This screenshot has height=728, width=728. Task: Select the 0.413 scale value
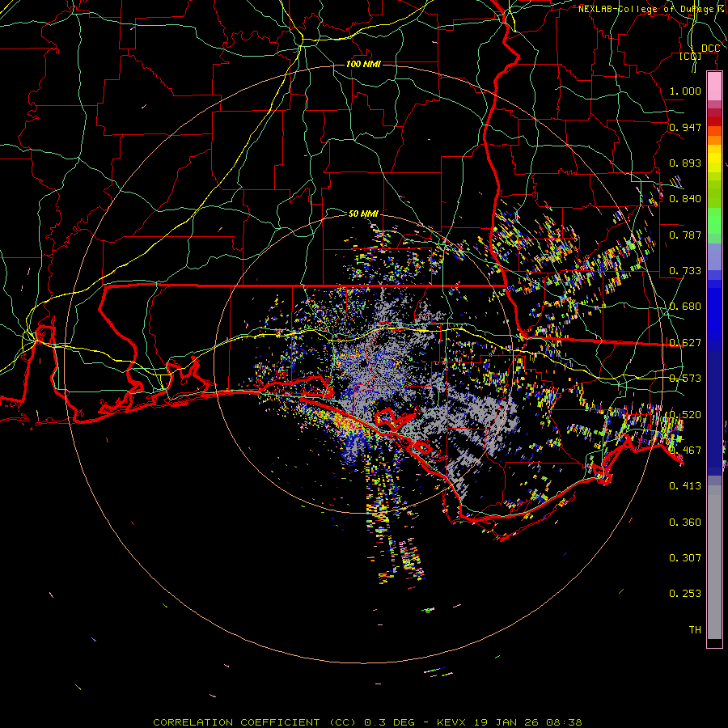point(685,486)
